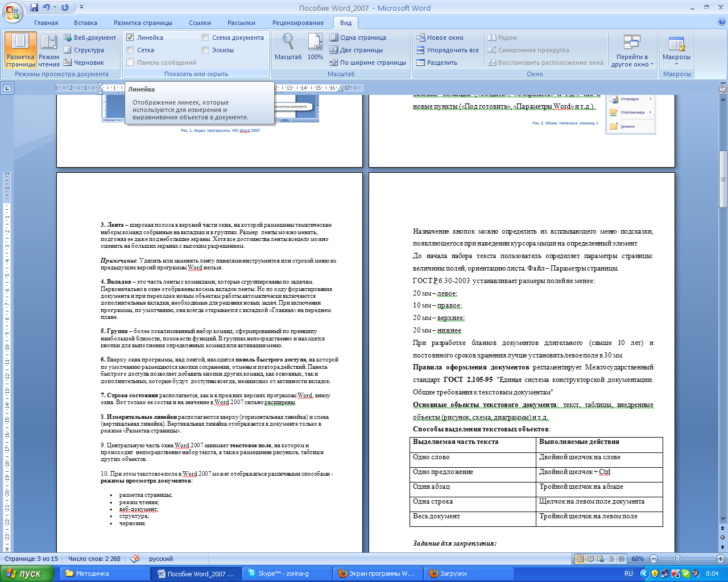Open the Рецензирование tab
Viewport: 728px width, 582px height.
coord(298,23)
